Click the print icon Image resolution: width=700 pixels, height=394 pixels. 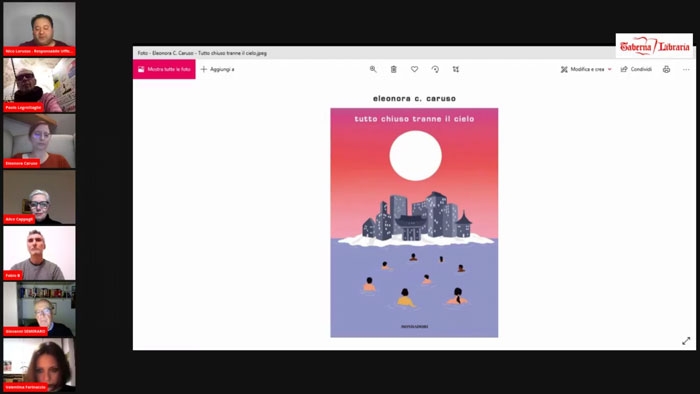coord(666,69)
